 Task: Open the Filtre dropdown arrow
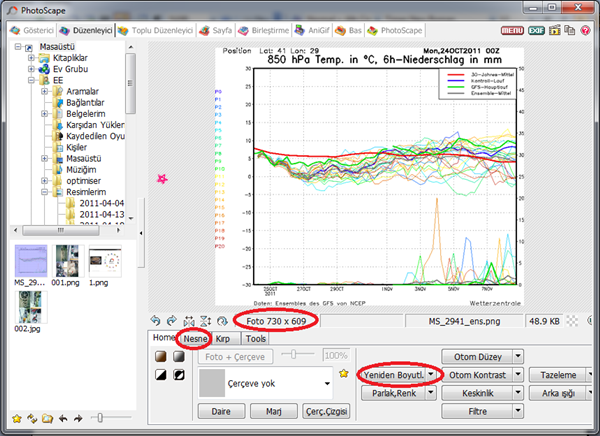coord(518,410)
